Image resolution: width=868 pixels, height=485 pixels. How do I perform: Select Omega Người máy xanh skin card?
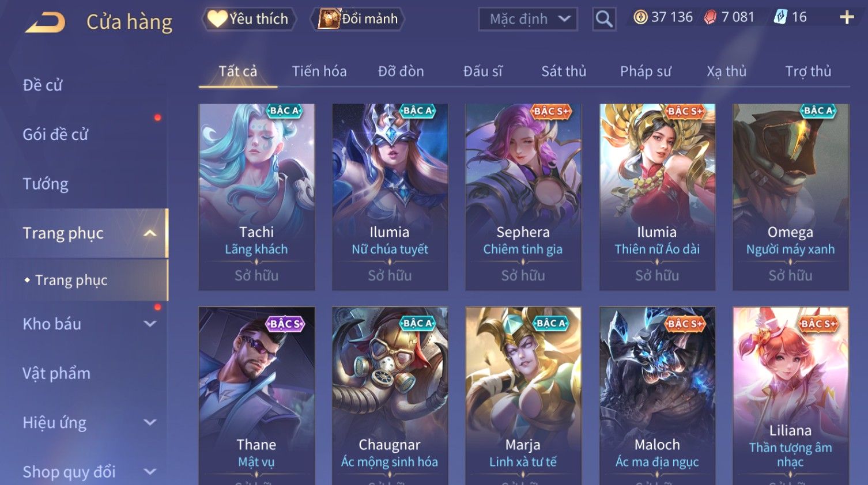point(790,197)
